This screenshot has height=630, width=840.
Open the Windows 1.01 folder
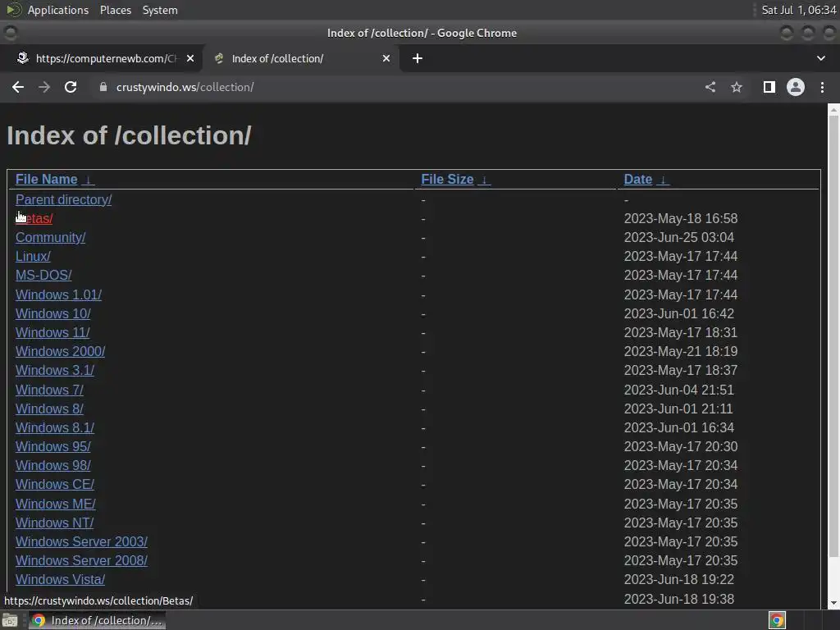pos(58,294)
